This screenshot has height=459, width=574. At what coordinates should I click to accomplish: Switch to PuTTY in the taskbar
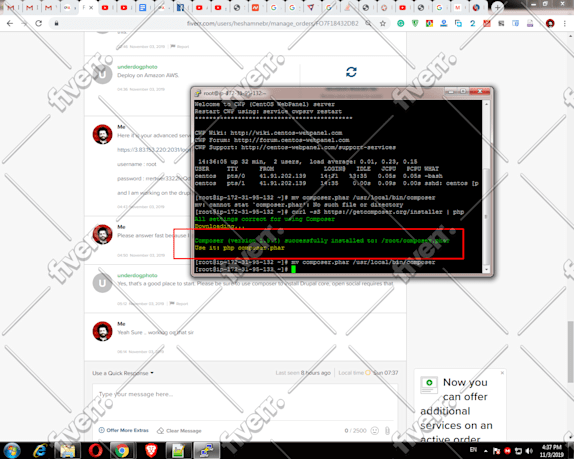(x=206, y=451)
